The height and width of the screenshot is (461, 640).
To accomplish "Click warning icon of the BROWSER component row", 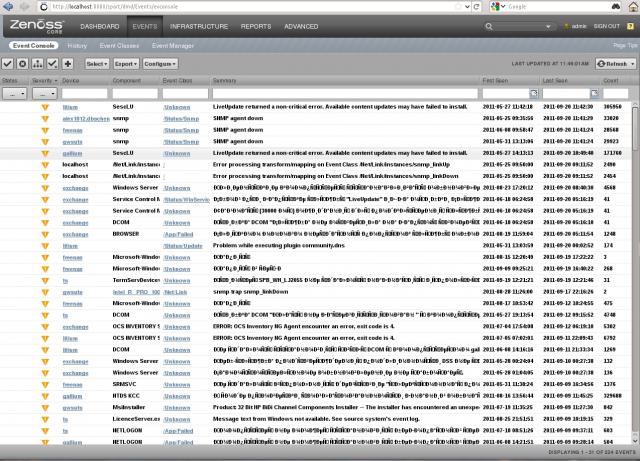I will tap(45, 234).
